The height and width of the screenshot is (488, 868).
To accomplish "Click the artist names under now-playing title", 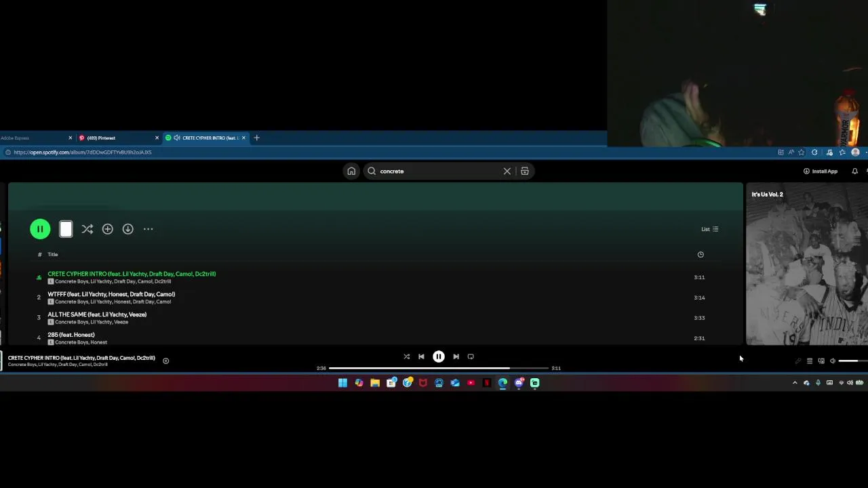I will [x=58, y=365].
